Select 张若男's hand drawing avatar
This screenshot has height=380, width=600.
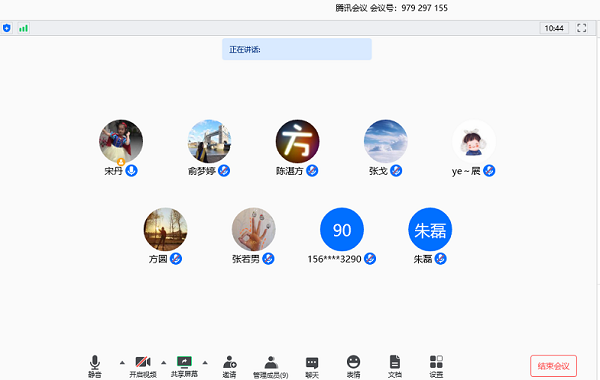pyautogui.click(x=253, y=229)
